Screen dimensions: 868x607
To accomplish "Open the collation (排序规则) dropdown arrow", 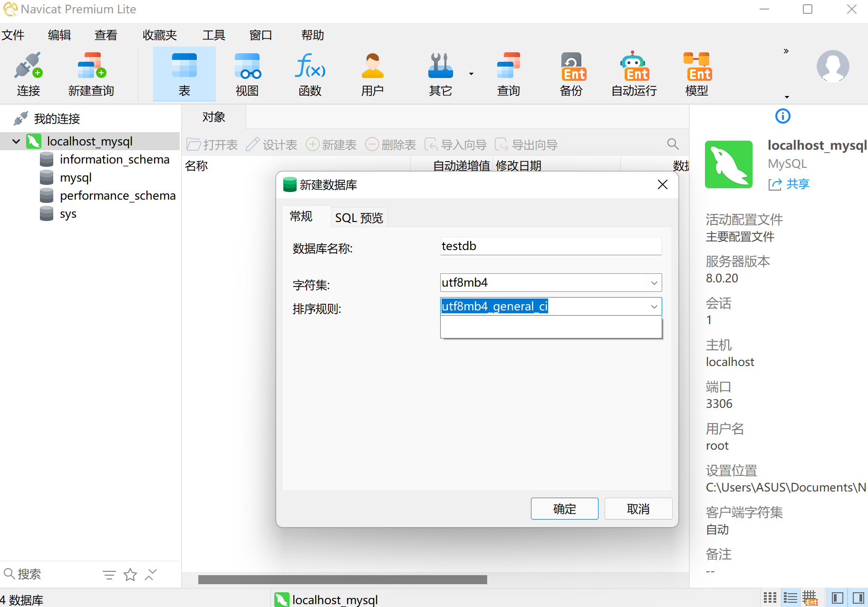I will point(654,307).
